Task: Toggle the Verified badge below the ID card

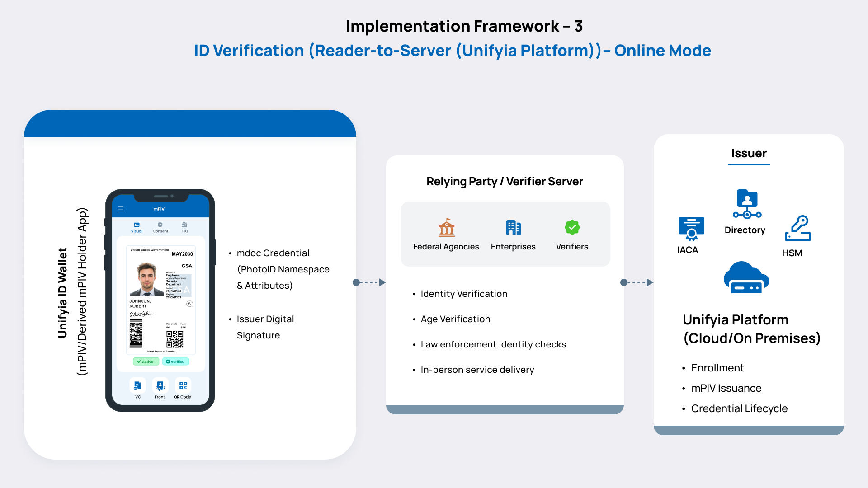Action: (x=175, y=361)
